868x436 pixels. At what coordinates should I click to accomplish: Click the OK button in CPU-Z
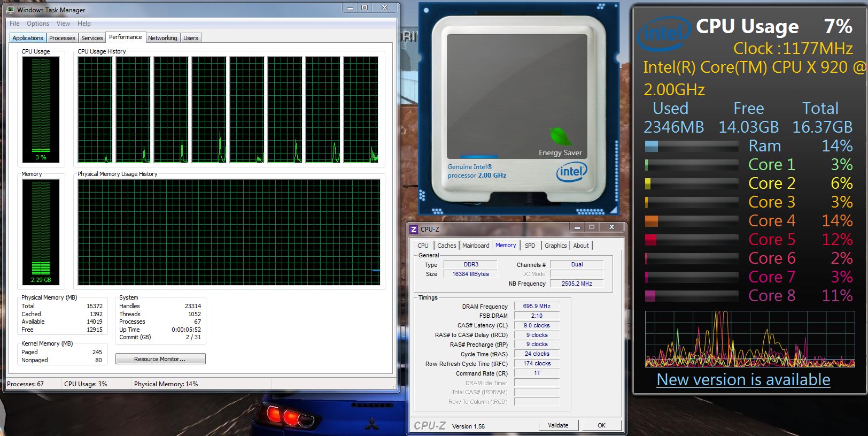click(601, 425)
